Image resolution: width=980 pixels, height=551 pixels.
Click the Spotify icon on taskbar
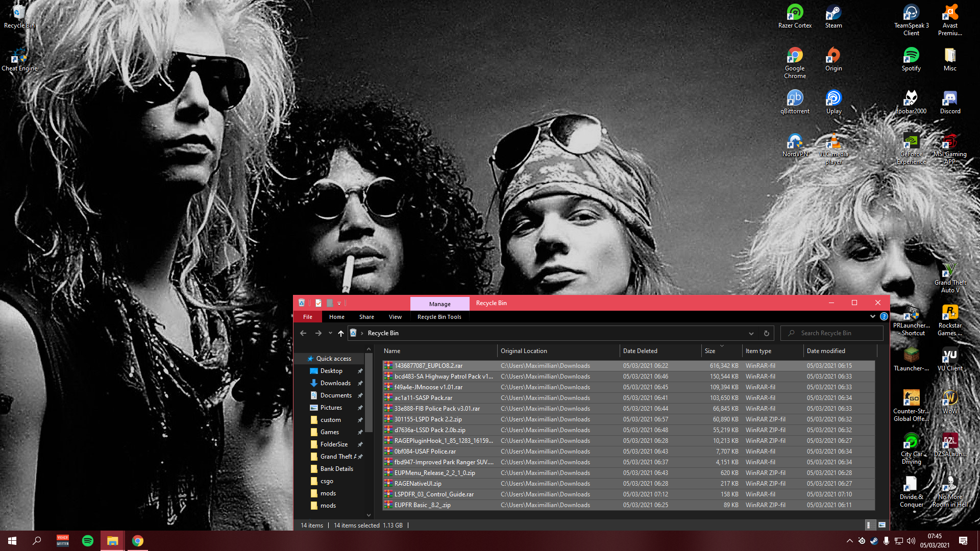[x=88, y=541]
